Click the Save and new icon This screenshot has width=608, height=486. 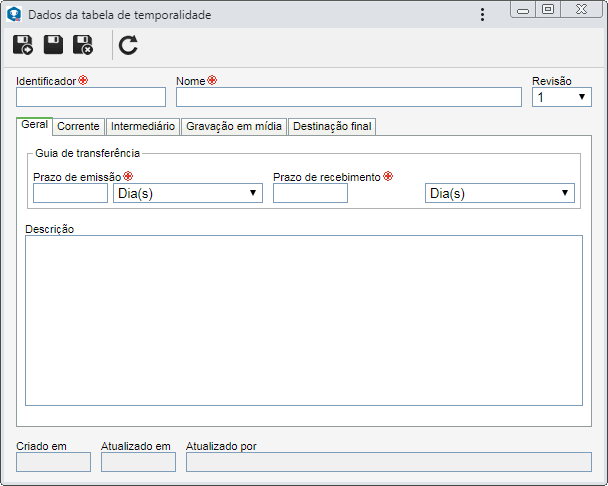coord(23,45)
